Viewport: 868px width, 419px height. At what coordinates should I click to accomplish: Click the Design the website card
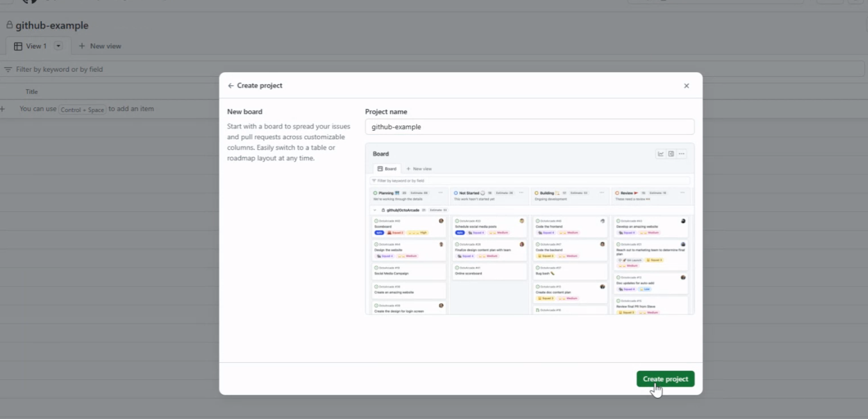pos(409,250)
